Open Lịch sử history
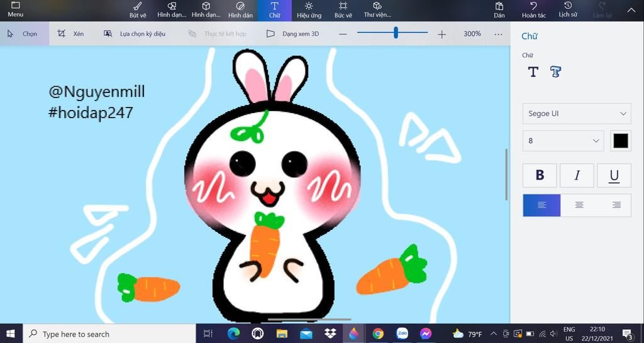This screenshot has height=343, width=644. [568, 10]
